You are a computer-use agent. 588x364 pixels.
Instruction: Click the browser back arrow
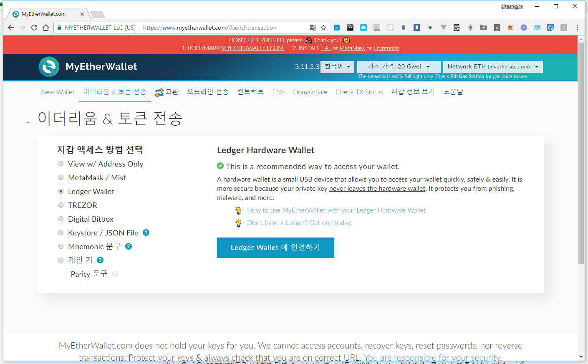pyautogui.click(x=11, y=28)
